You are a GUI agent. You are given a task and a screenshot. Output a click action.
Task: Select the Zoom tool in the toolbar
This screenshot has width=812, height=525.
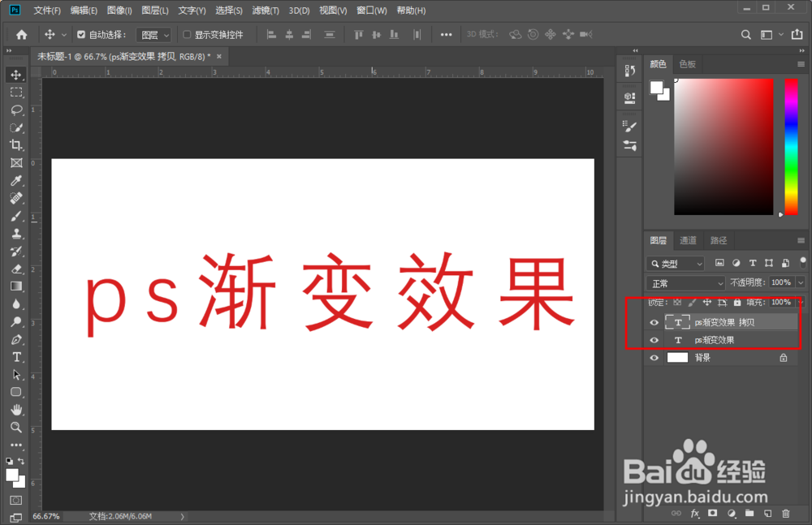[x=17, y=426]
